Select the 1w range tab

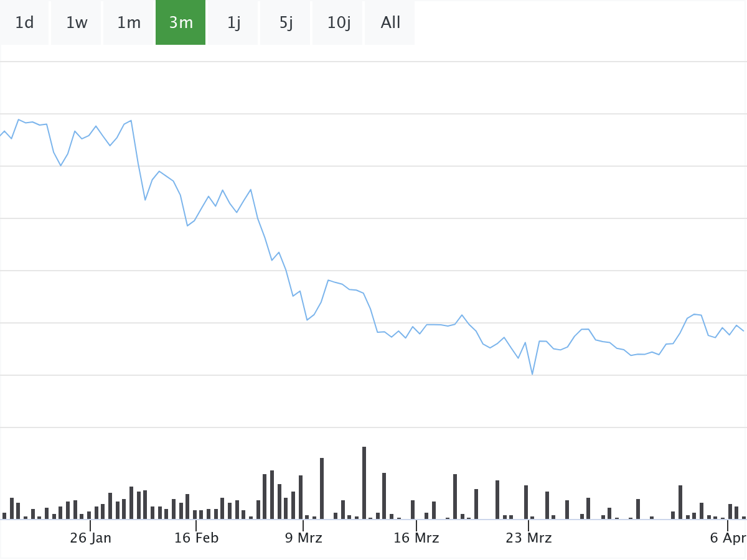tap(77, 23)
